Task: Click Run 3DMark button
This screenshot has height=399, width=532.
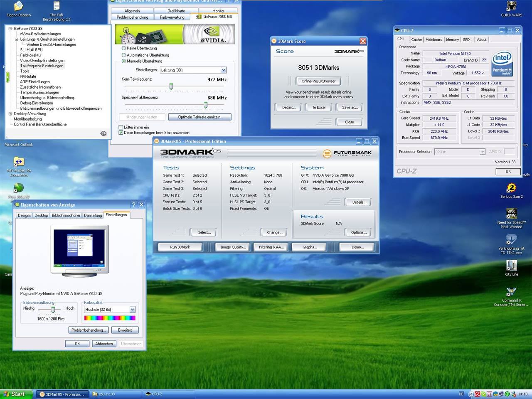Action: tap(180, 247)
